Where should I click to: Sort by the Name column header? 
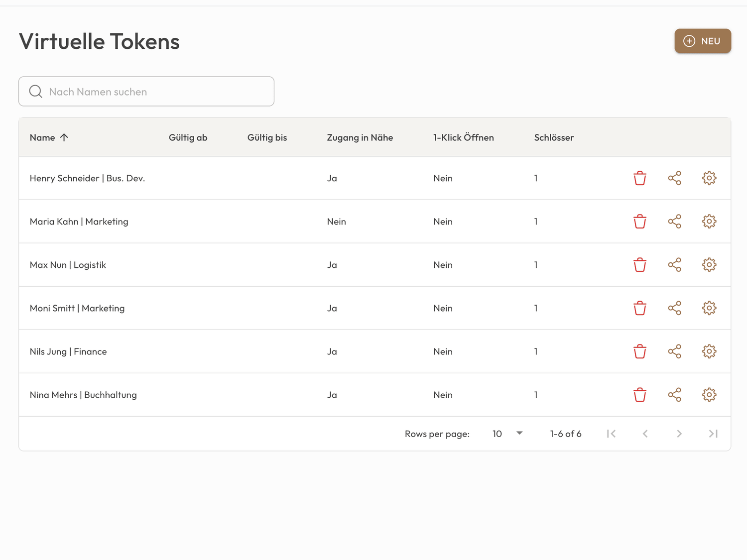(x=42, y=138)
